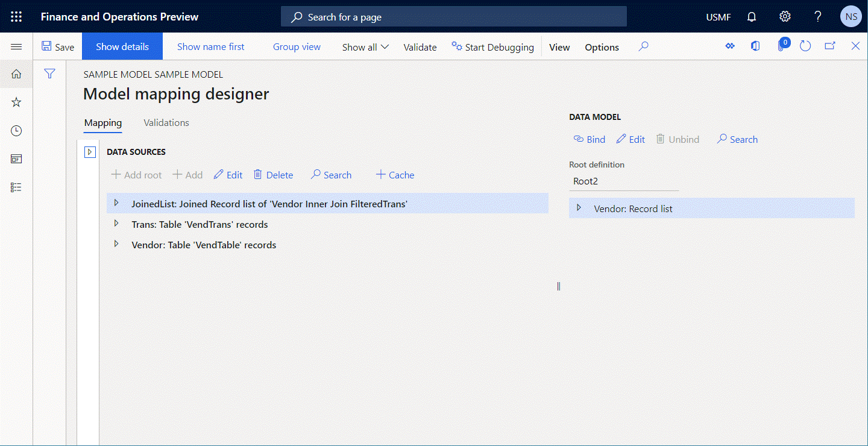Click the Search for a page field
The image size is (868, 446).
(x=453, y=16)
